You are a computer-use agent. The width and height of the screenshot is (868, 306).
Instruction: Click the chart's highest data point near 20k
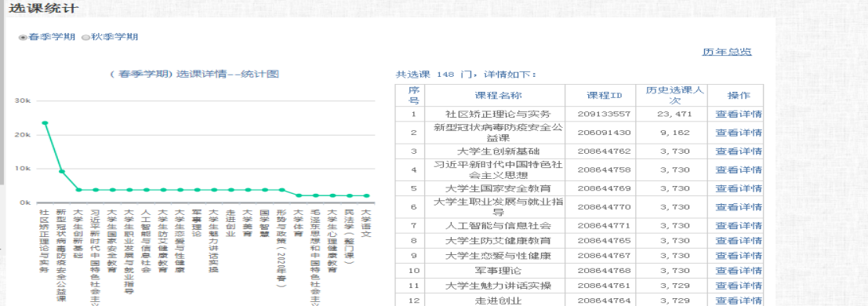point(45,123)
